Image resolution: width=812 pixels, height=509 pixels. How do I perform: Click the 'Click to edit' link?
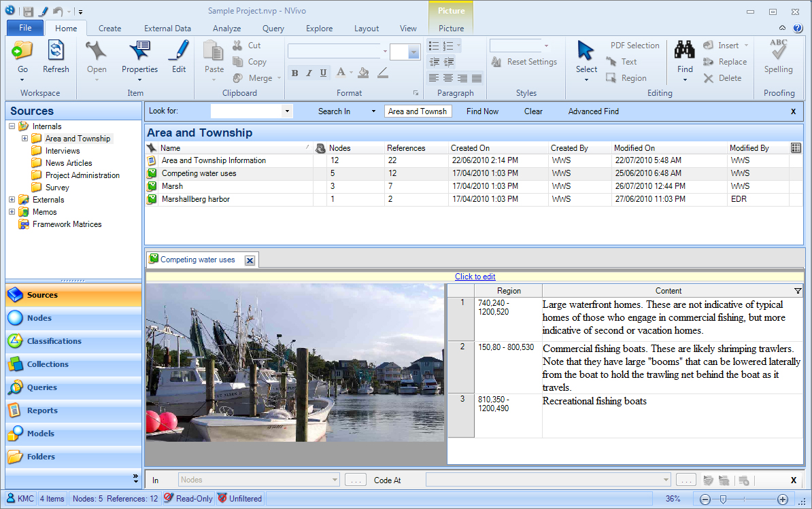(x=475, y=277)
